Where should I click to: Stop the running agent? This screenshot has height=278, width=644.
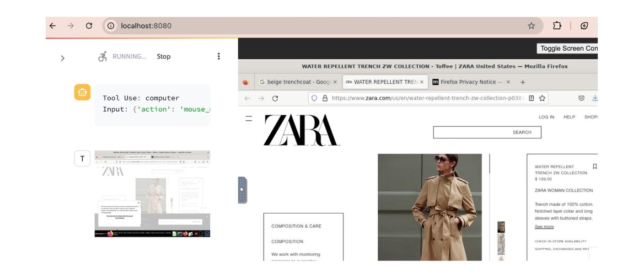point(163,57)
